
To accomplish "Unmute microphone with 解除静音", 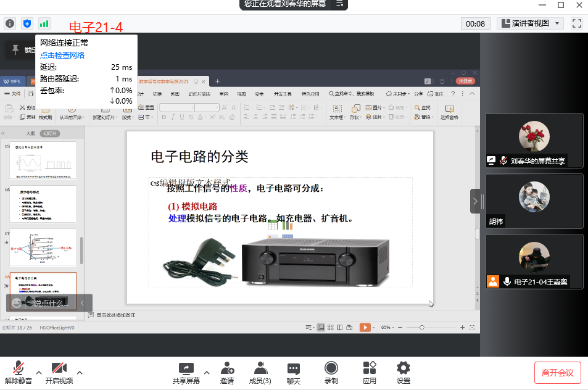I will 19,373.
